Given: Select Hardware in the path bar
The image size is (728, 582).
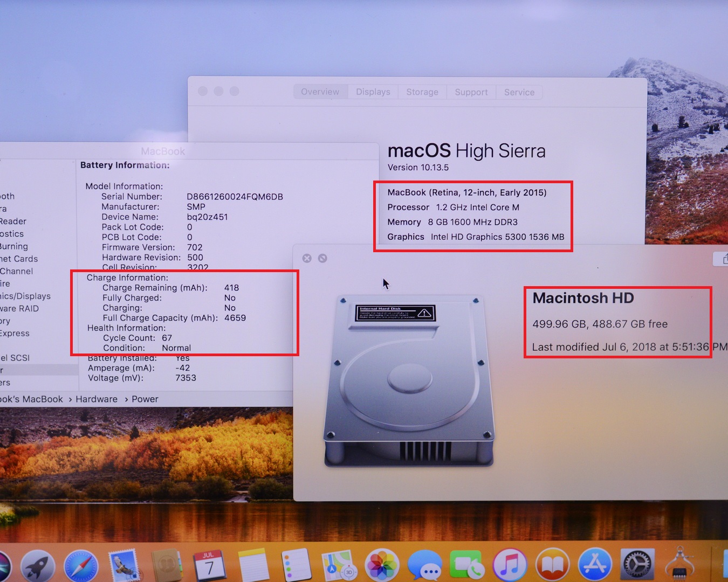Looking at the screenshot, I should tap(97, 399).
